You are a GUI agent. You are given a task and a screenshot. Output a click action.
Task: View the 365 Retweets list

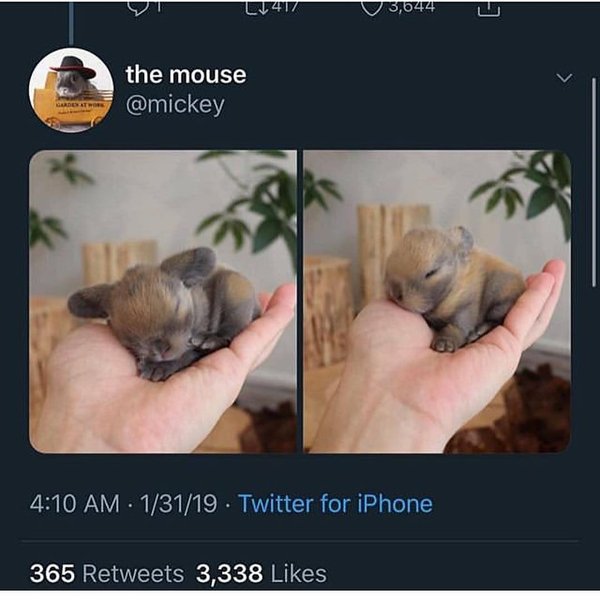[x=107, y=573]
